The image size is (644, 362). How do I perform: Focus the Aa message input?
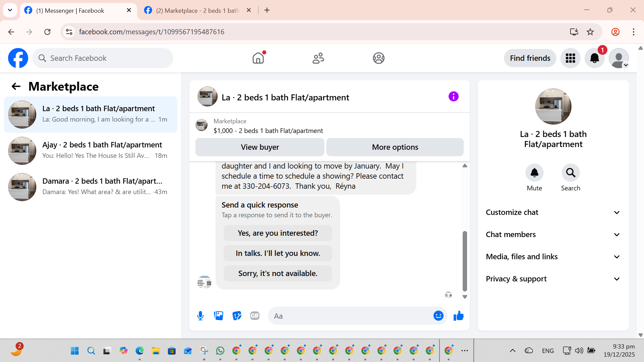click(350, 316)
